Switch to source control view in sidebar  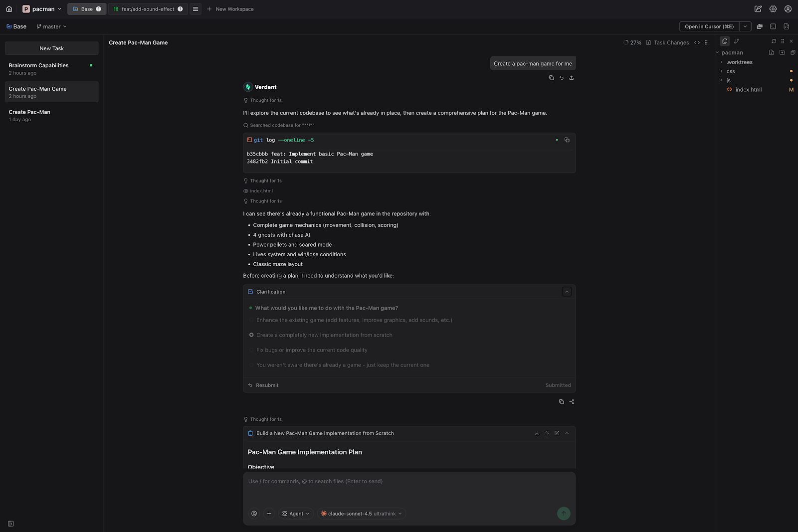(737, 41)
